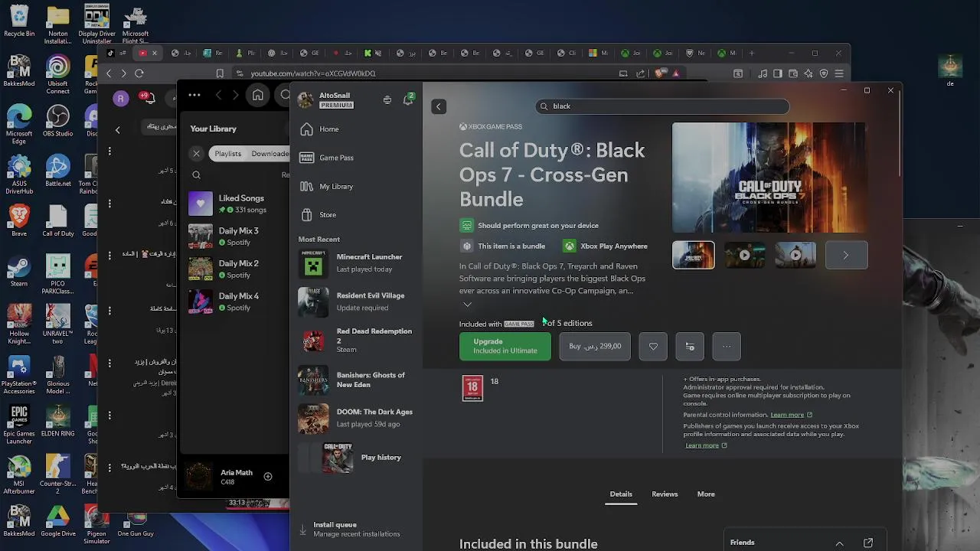Click the Xbox search field containing 'black'
Image resolution: width=980 pixels, height=551 pixels.
(662, 106)
